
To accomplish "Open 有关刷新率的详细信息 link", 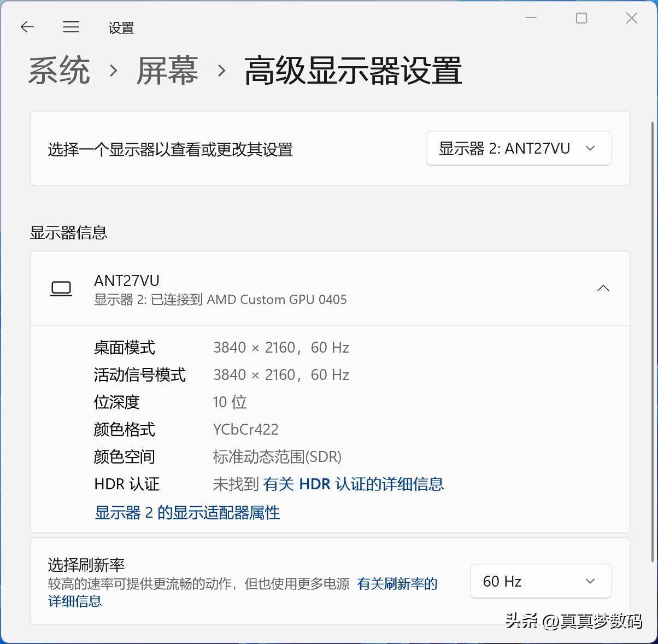I will (397, 584).
